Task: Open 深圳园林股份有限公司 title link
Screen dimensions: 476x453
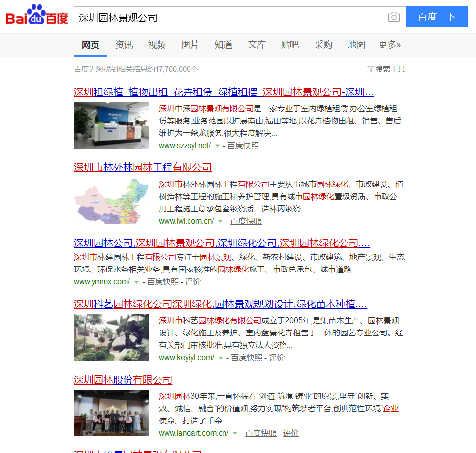Action: pyautogui.click(x=123, y=380)
